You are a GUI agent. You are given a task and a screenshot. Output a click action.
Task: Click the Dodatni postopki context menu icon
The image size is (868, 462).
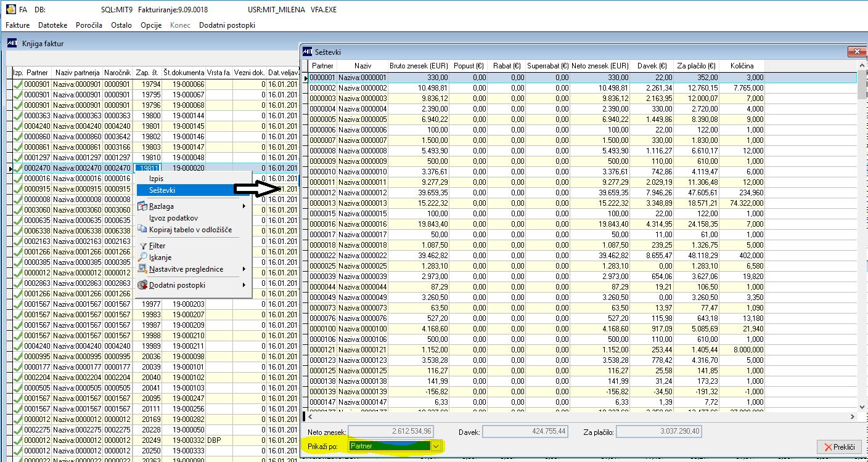point(142,285)
